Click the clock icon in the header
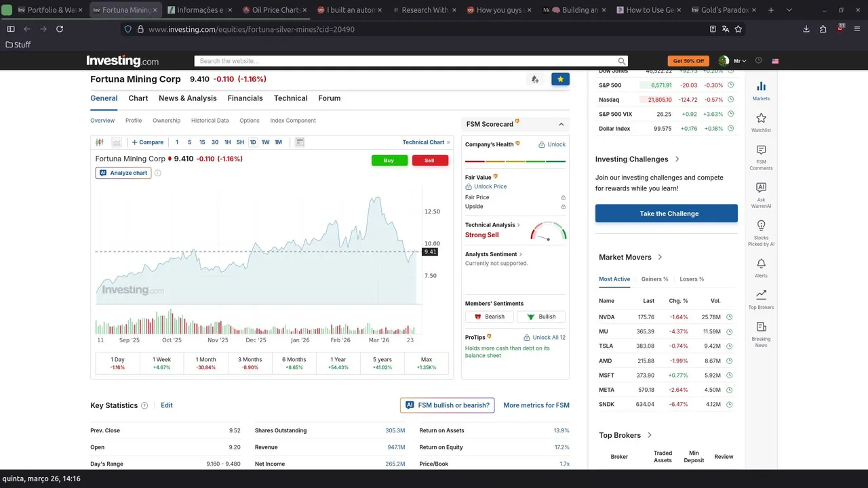Screen dimensions: 868x488 759,60
